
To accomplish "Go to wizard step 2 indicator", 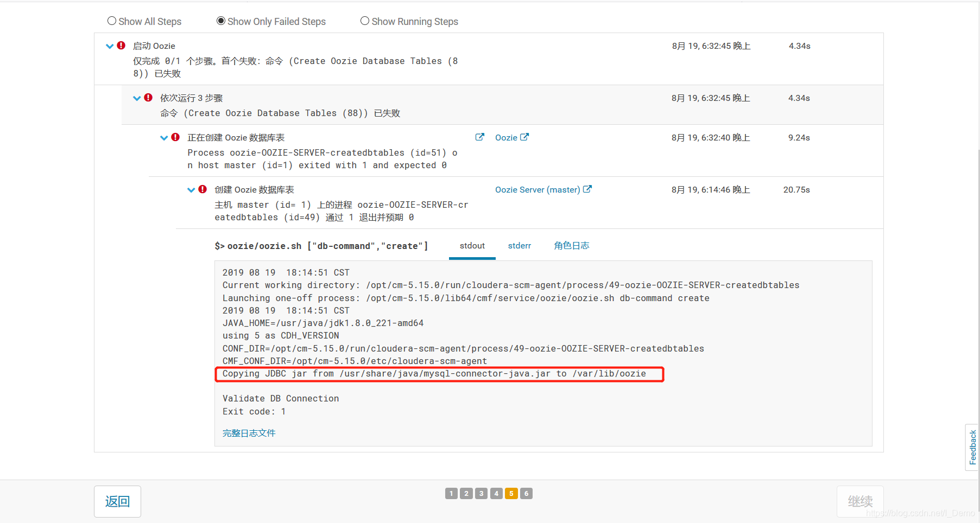I will pyautogui.click(x=466, y=493).
